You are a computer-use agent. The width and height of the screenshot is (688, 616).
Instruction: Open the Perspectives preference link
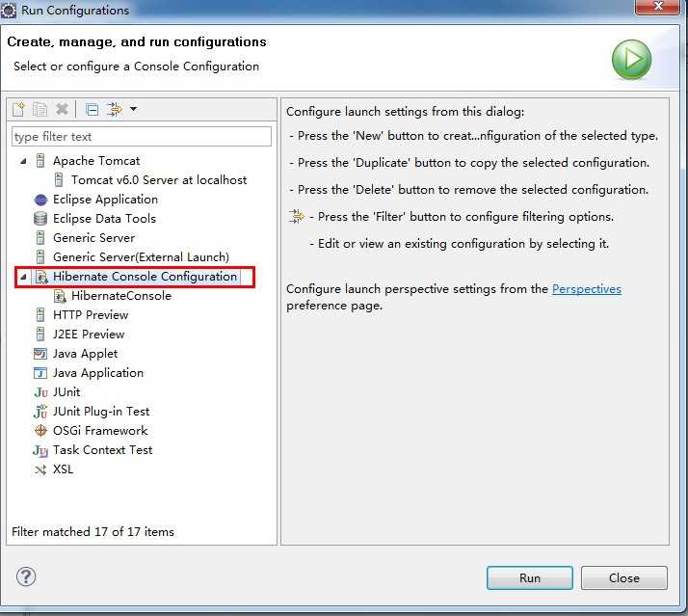[x=587, y=289]
